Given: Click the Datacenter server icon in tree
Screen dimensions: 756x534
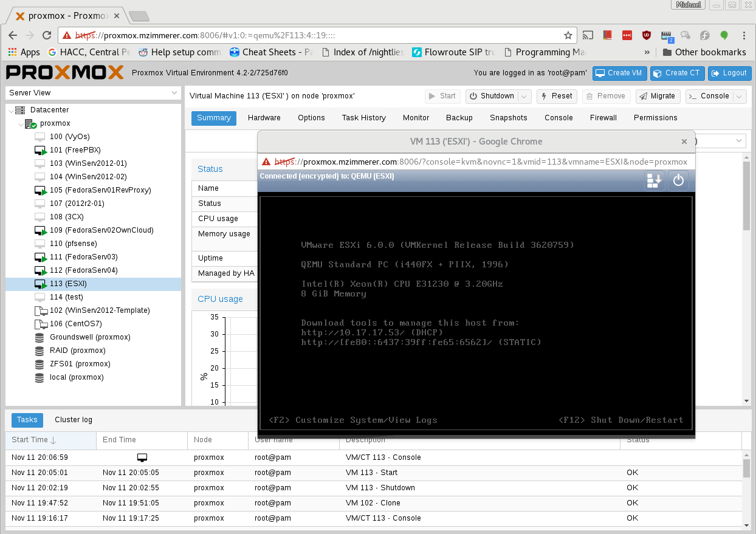Looking at the screenshot, I should (21, 110).
